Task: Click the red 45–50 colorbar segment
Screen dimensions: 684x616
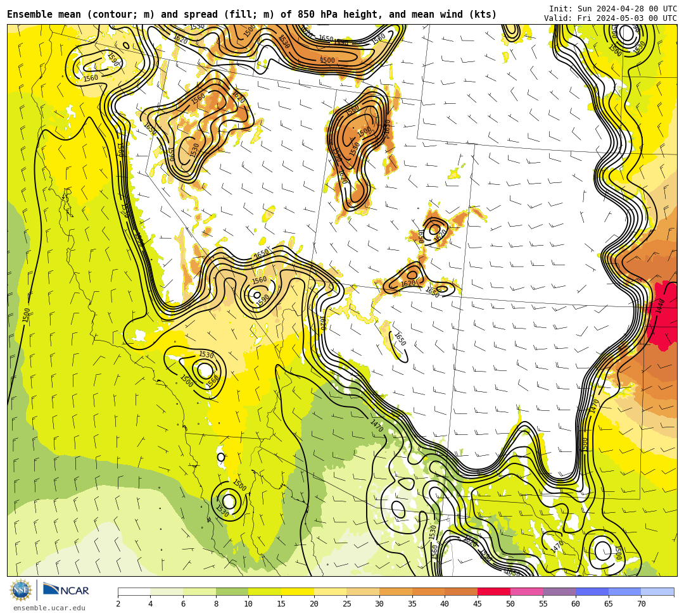Action: click(494, 591)
